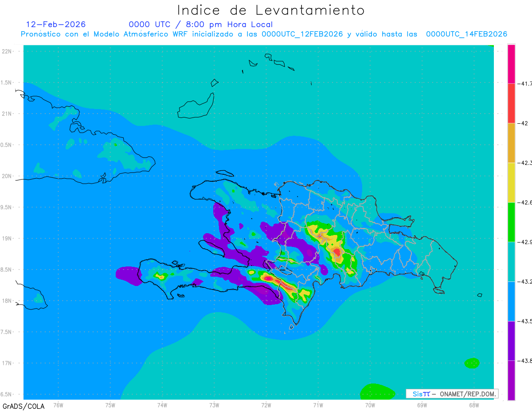Click colorbar value "-41.7"

(524, 83)
